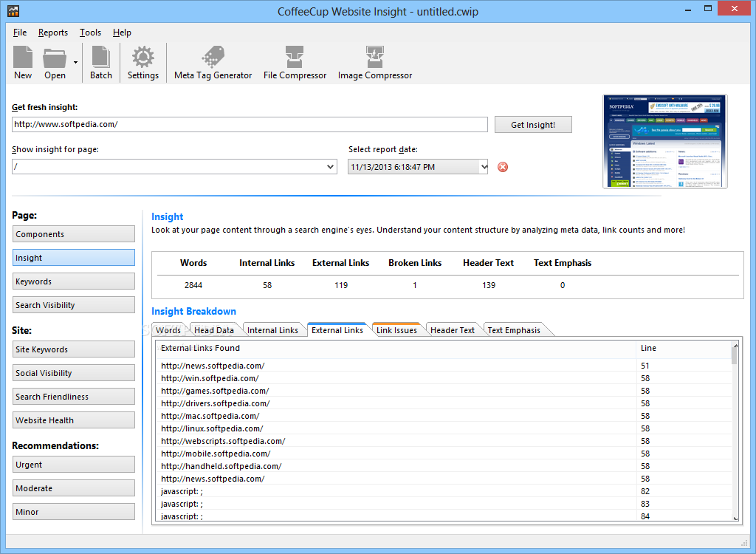Open Social Visibility section

[x=74, y=373]
